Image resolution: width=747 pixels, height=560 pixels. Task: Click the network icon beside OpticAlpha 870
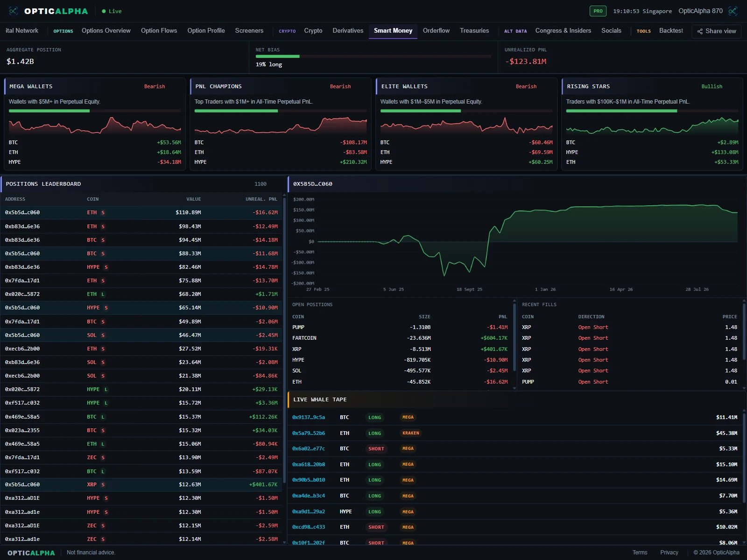(733, 11)
